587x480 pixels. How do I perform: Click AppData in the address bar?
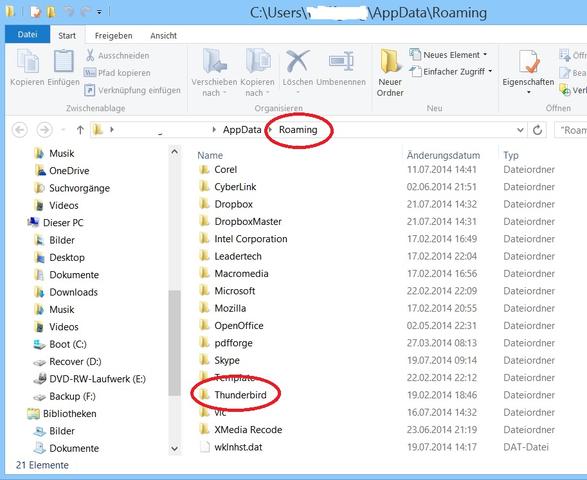pos(242,130)
